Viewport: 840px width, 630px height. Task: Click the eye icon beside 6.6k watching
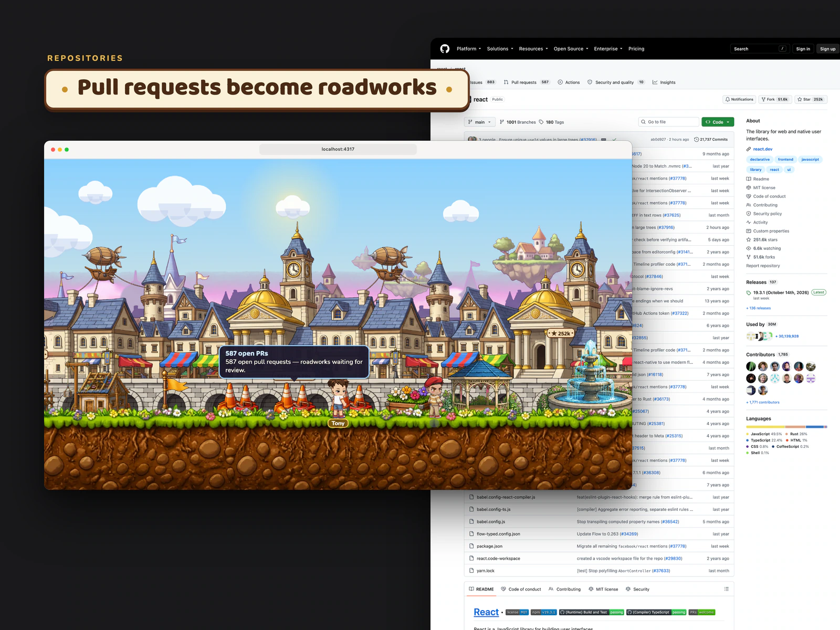(x=749, y=248)
